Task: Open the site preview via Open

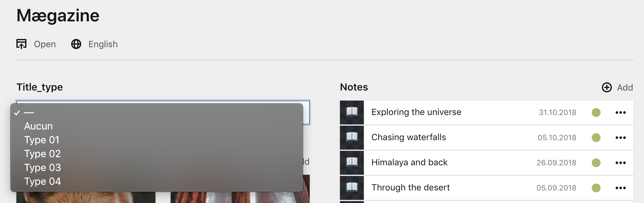Action: tap(44, 44)
